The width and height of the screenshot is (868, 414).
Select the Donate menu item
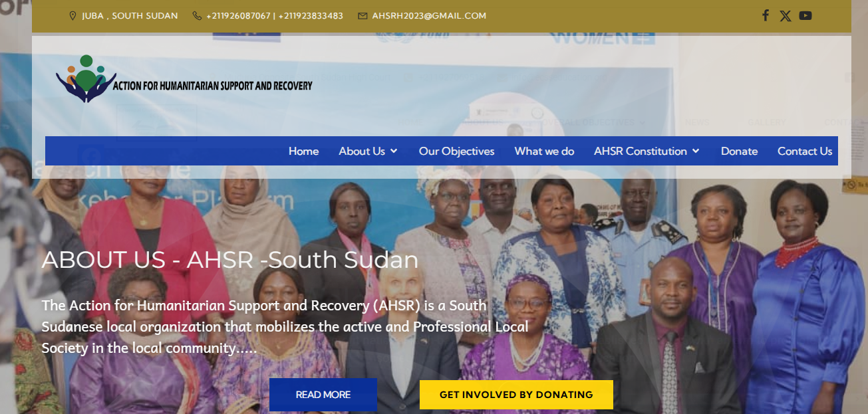tap(739, 151)
